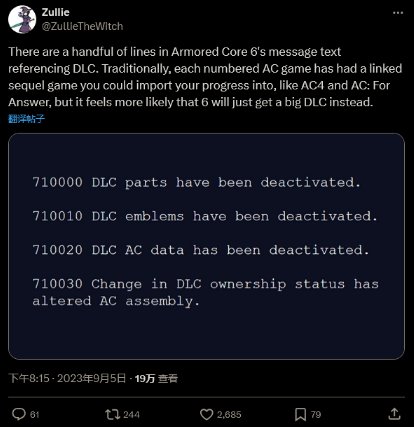
Task: Click the tweet body text
Action: [205, 77]
